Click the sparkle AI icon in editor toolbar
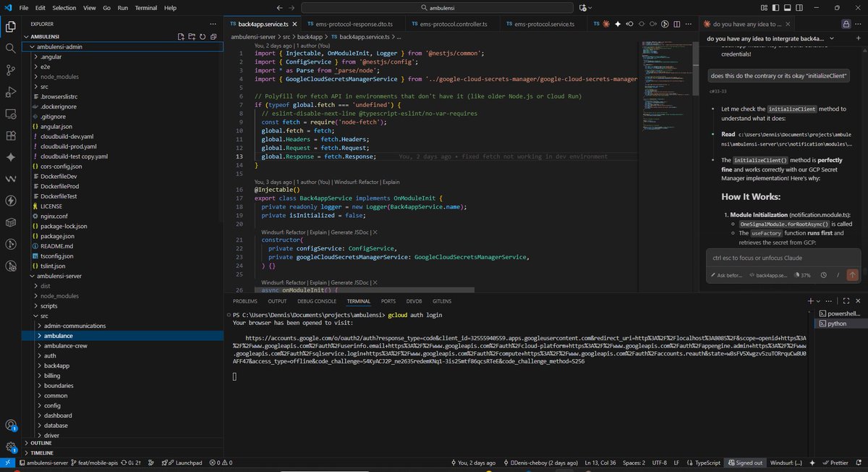868x472 pixels. pos(618,23)
